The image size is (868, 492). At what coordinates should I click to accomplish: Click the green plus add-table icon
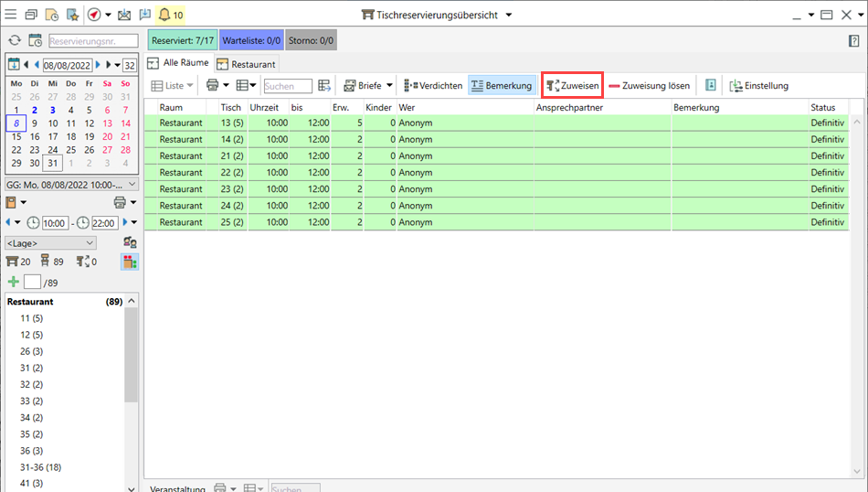point(13,282)
